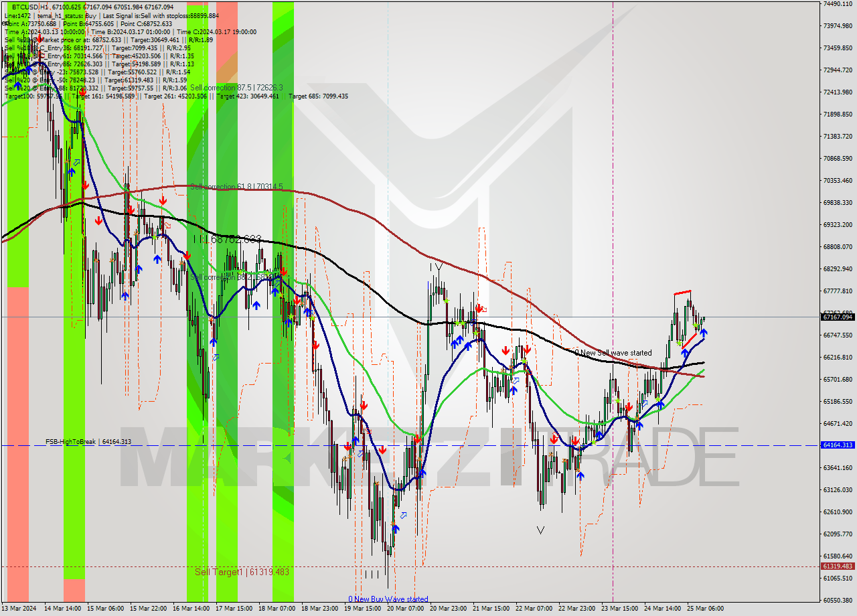857x616 pixels.
Task: Click 65186.550 on the price scale
Action: [x=837, y=402]
